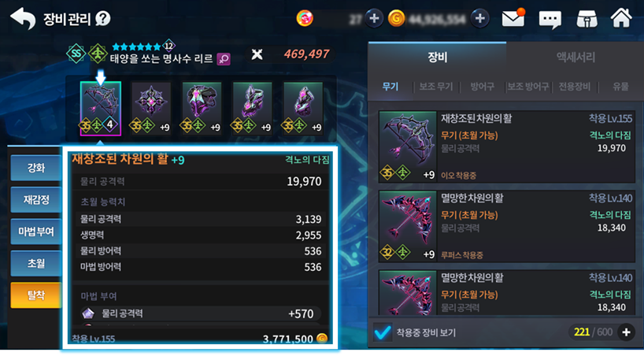
Task: Expand inventory capacity with plus next to 221/600
Action: (626, 332)
